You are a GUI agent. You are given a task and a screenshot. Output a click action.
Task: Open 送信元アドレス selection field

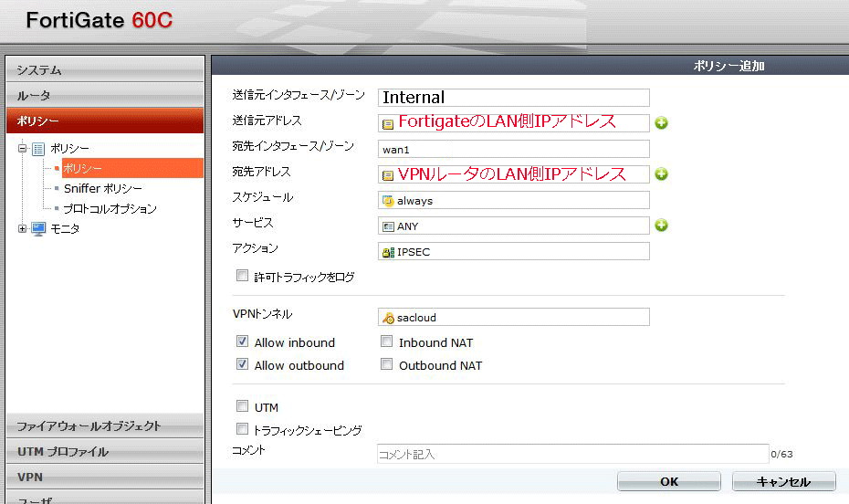(513, 123)
